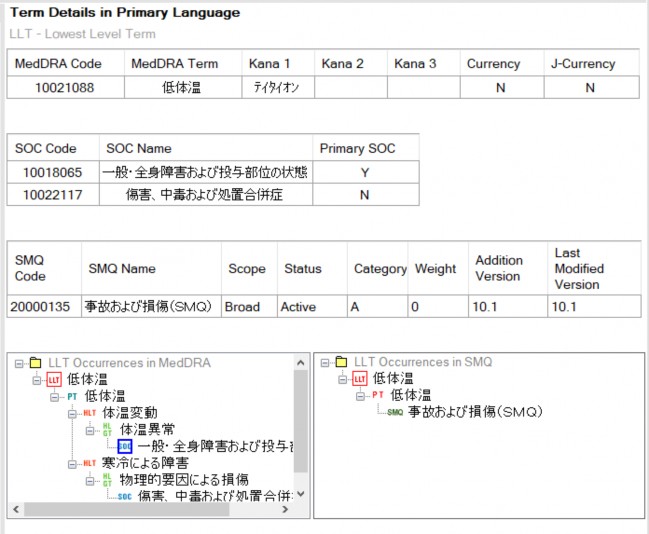649x534 pixels.
Task: Collapse the LLT Occurrences in MedDRA root node
Action: point(19,362)
